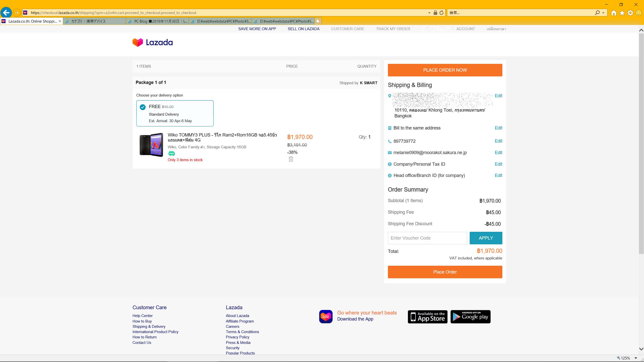This screenshot has width=644, height=362.
Task: Open SELL ON LAZADA link
Action: click(x=303, y=29)
